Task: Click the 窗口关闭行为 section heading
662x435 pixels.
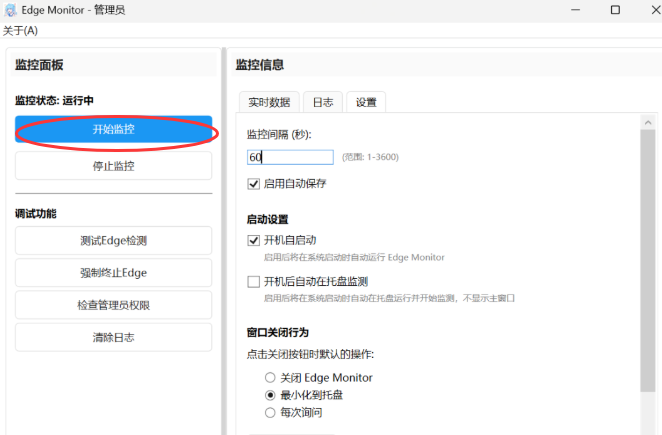Action: tap(278, 333)
